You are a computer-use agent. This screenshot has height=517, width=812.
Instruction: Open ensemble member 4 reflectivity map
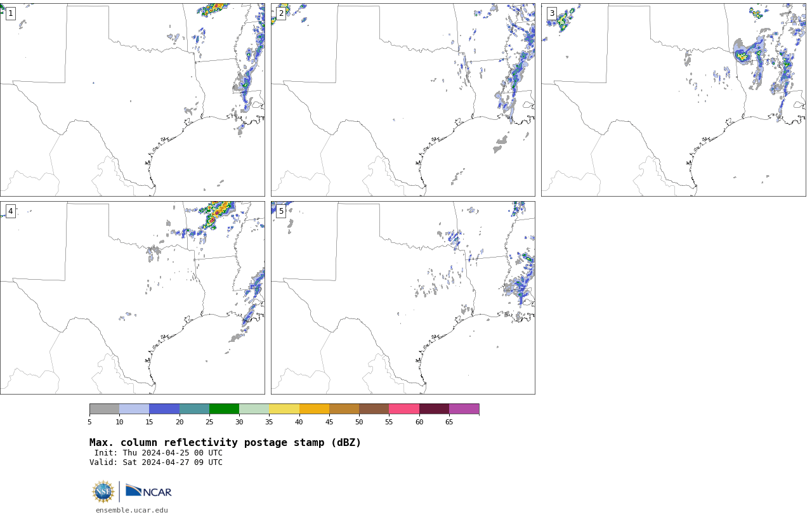click(x=133, y=298)
